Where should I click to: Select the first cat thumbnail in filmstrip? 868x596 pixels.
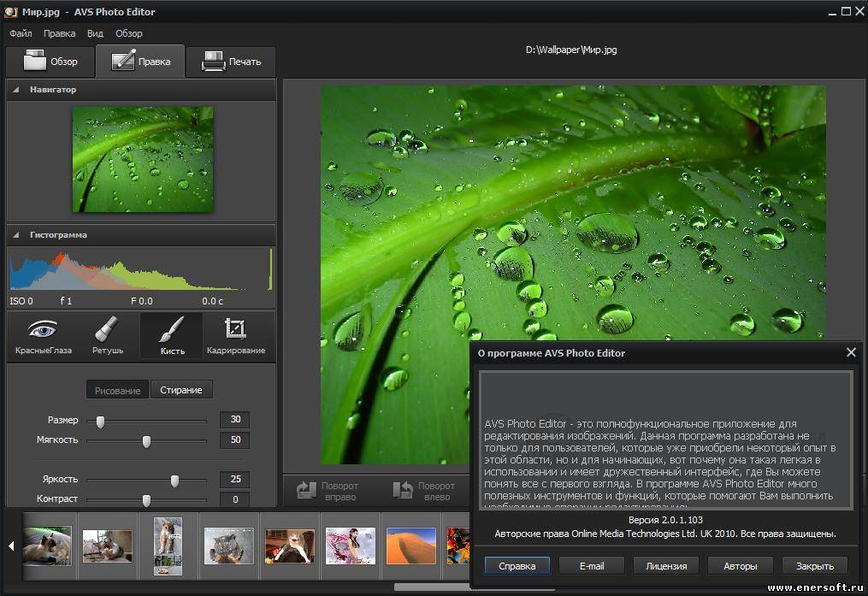(x=47, y=546)
